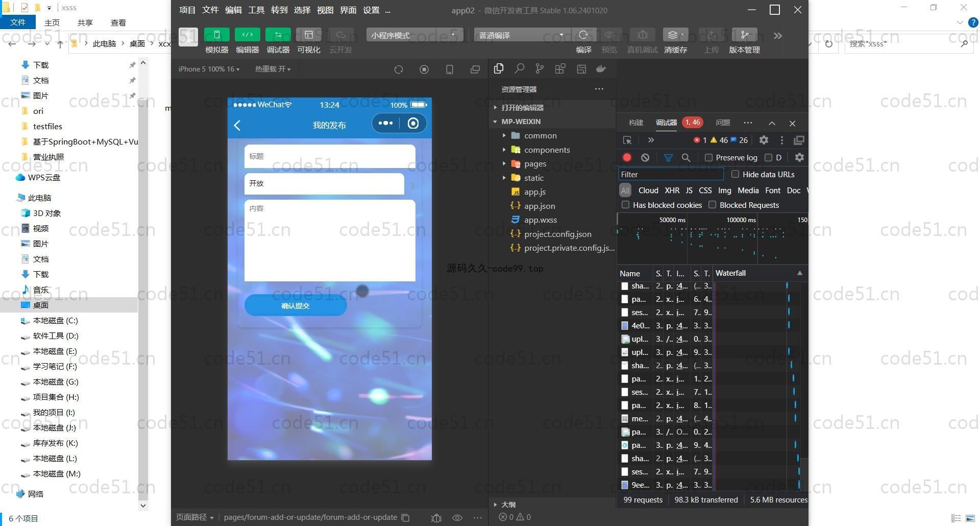Click the 标题 title input field
The width and height of the screenshot is (980, 526).
330,156
